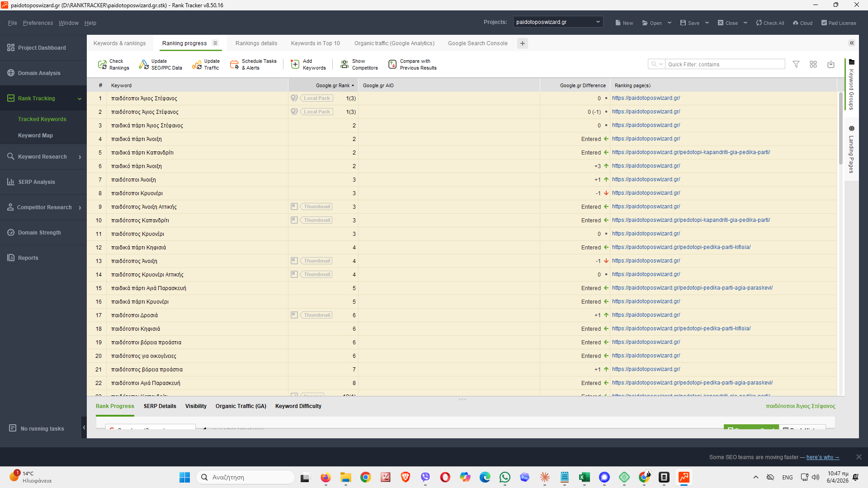Collapse the left sidebar arrow

coord(84,427)
